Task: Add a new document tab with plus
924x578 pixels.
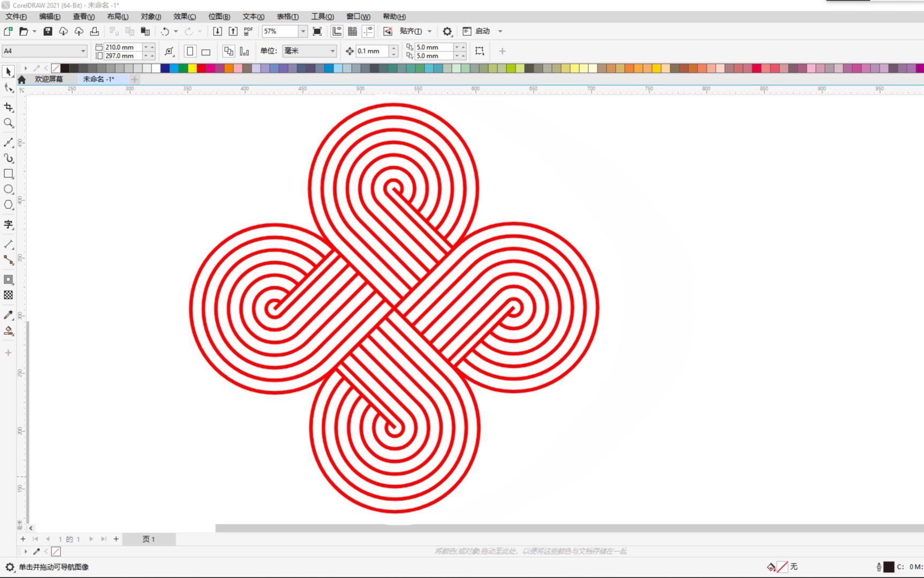Action: (134, 79)
